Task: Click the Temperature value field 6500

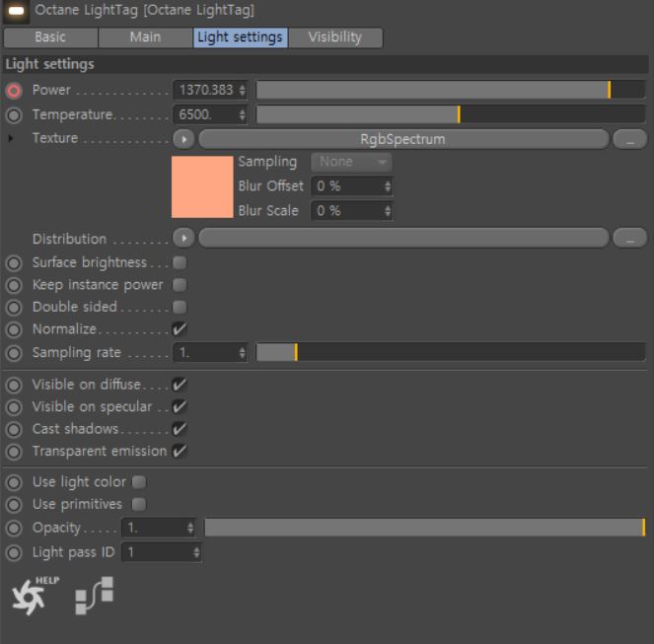Action: pyautogui.click(x=210, y=114)
